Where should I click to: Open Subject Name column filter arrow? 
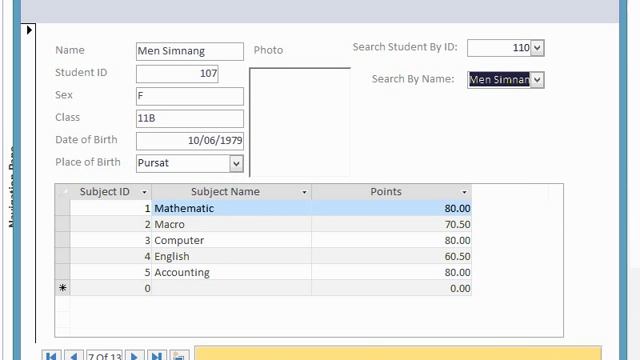click(x=304, y=192)
